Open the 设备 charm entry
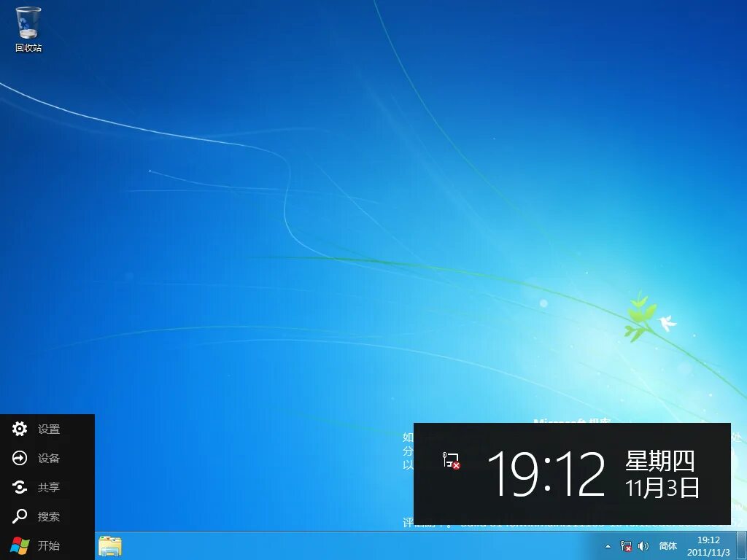 (x=49, y=458)
